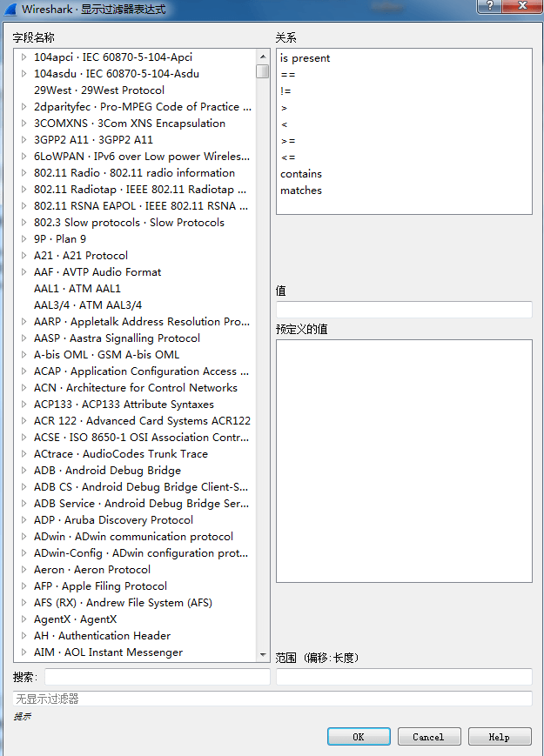Choose the 'matches' relation
Screen dimensions: 544x756
tap(301, 190)
